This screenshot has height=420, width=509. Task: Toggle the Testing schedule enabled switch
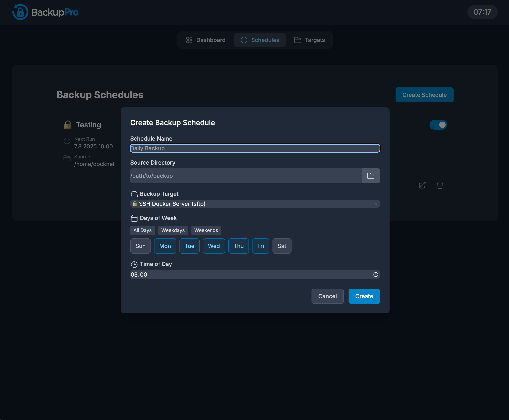(x=438, y=125)
